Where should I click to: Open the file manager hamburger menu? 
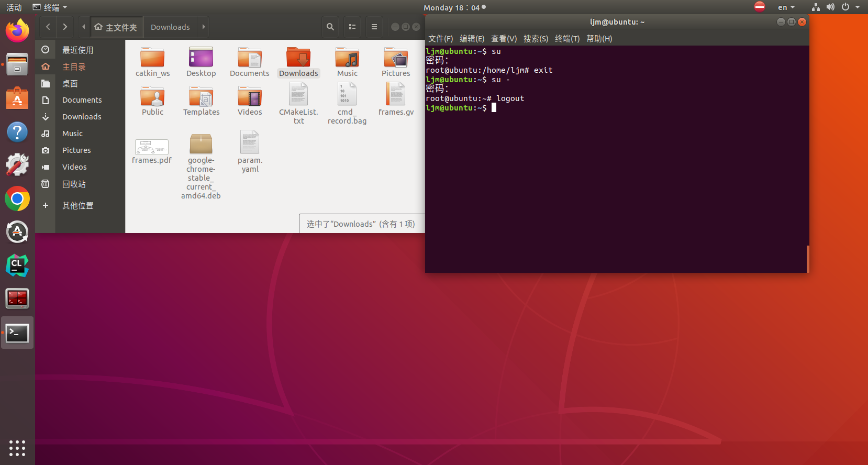click(x=374, y=27)
